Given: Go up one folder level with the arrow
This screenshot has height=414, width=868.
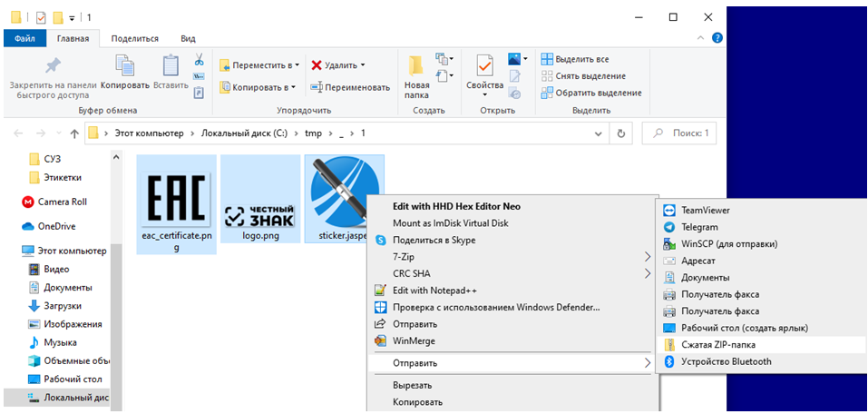Looking at the screenshot, I should (x=74, y=133).
